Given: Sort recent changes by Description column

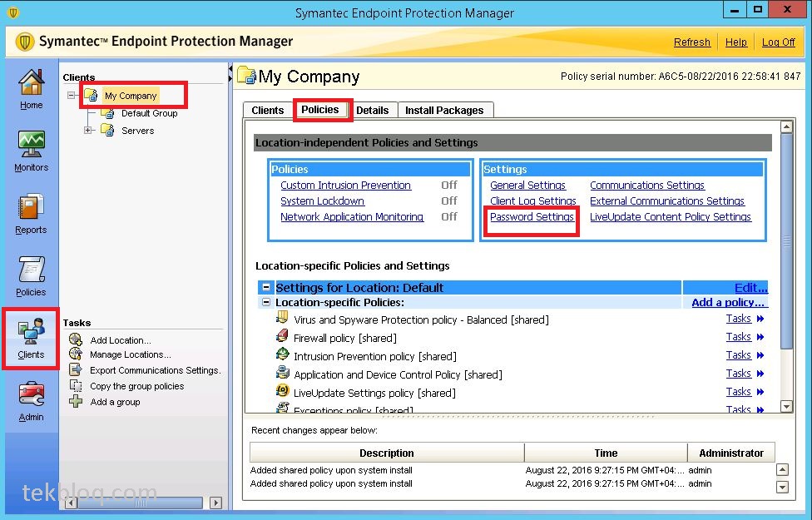Looking at the screenshot, I should pos(387,453).
